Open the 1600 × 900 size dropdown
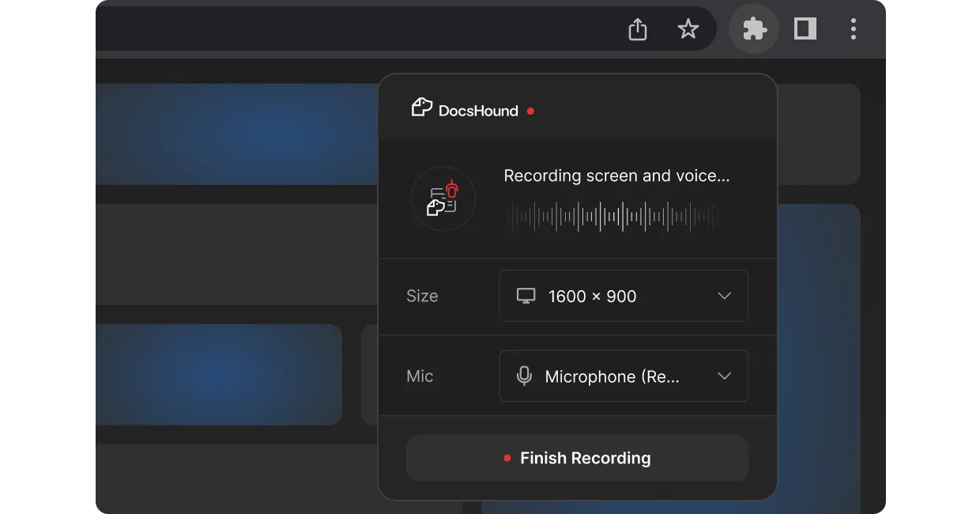 coord(623,296)
